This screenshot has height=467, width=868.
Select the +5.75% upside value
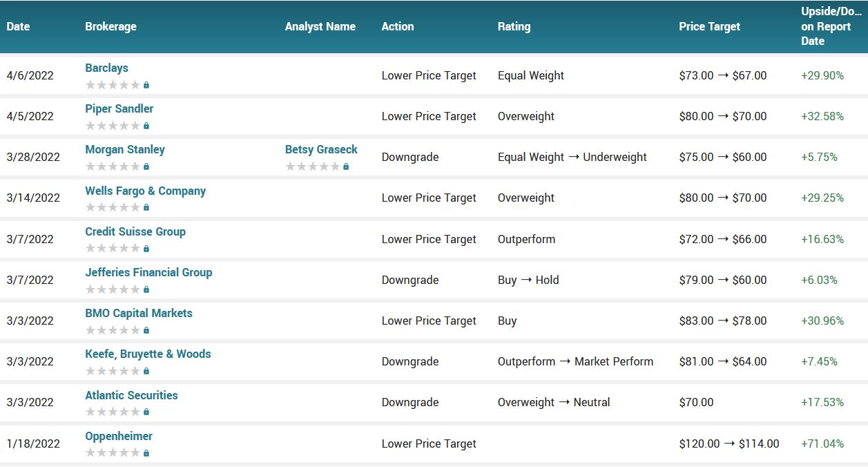tap(819, 157)
